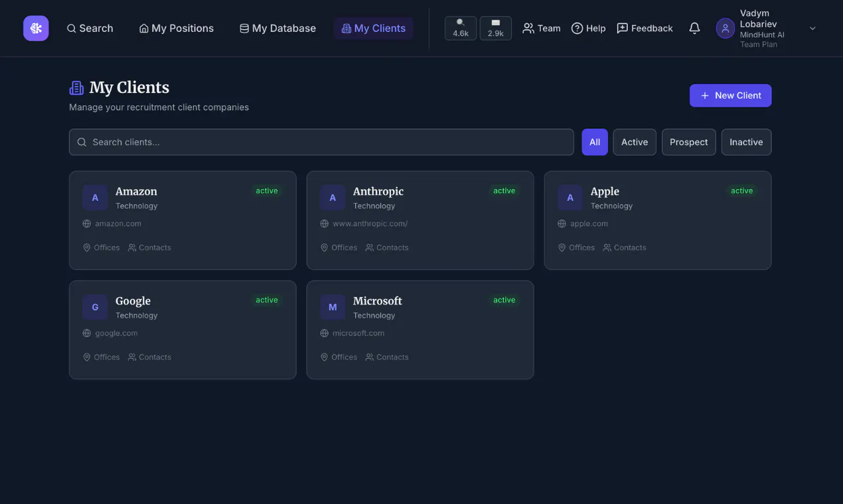Go to My Positions
This screenshot has height=504, width=843.
177,29
